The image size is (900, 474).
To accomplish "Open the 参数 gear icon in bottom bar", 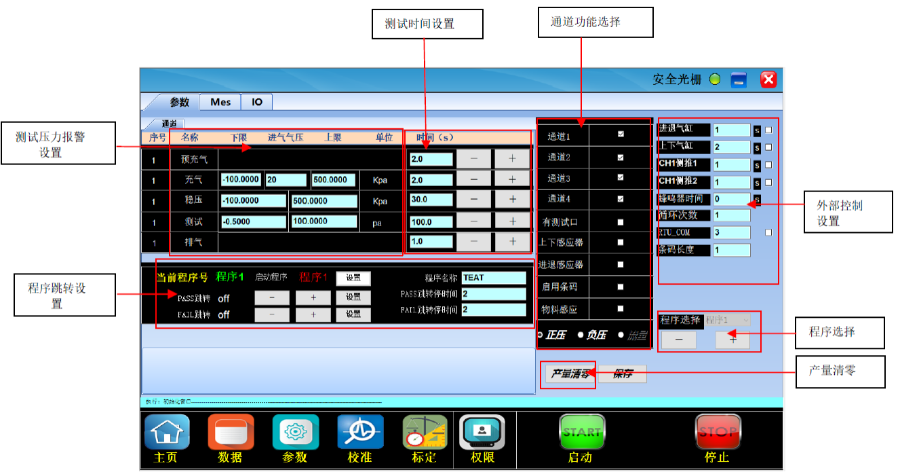I will (295, 433).
